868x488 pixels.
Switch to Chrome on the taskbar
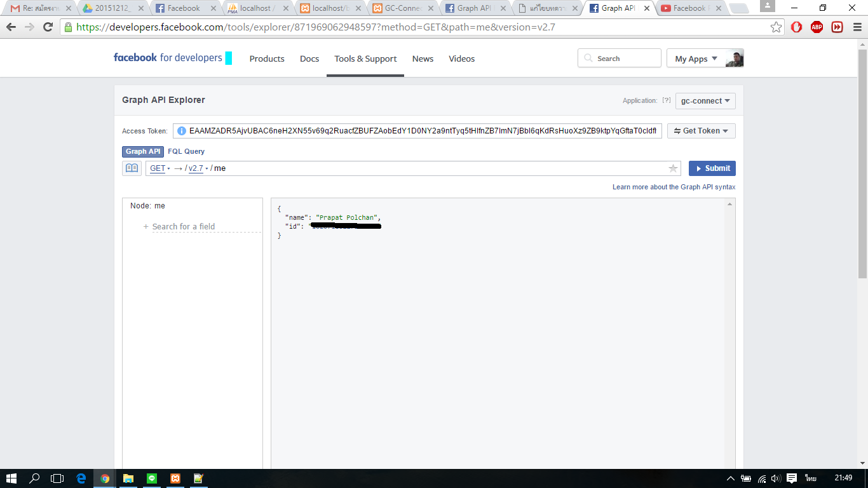coord(105,478)
